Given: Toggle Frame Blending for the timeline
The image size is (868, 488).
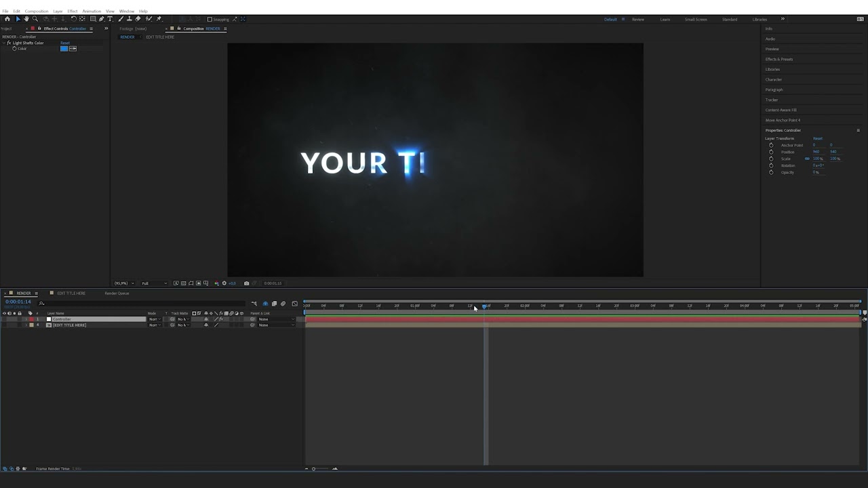Looking at the screenshot, I should [x=274, y=304].
